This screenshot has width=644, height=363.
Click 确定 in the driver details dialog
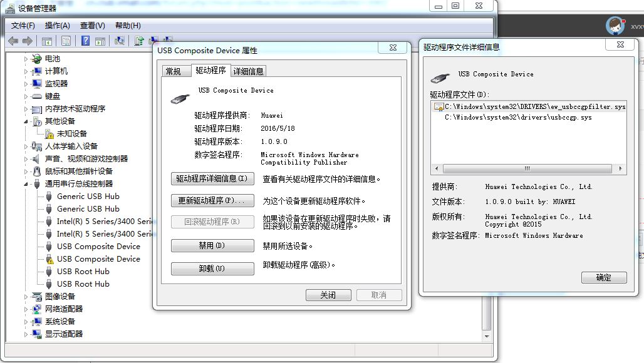coord(603,277)
